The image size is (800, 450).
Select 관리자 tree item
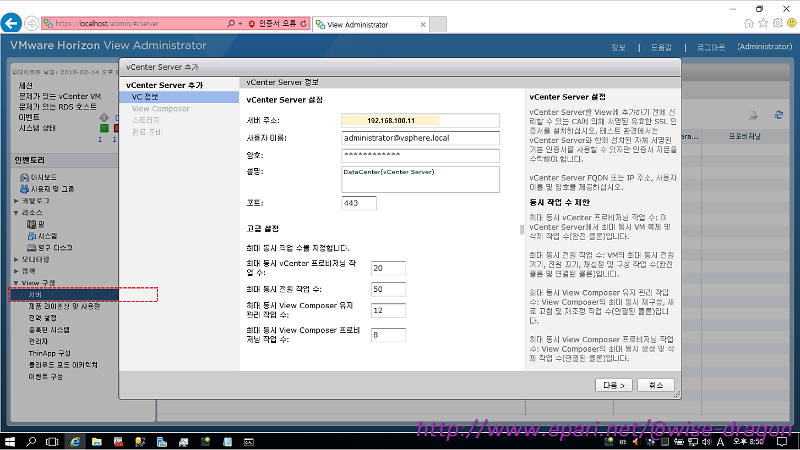(x=38, y=341)
